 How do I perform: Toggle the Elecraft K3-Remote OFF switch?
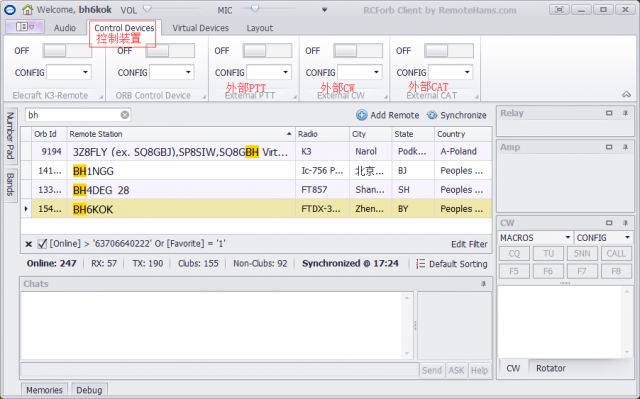(x=67, y=51)
